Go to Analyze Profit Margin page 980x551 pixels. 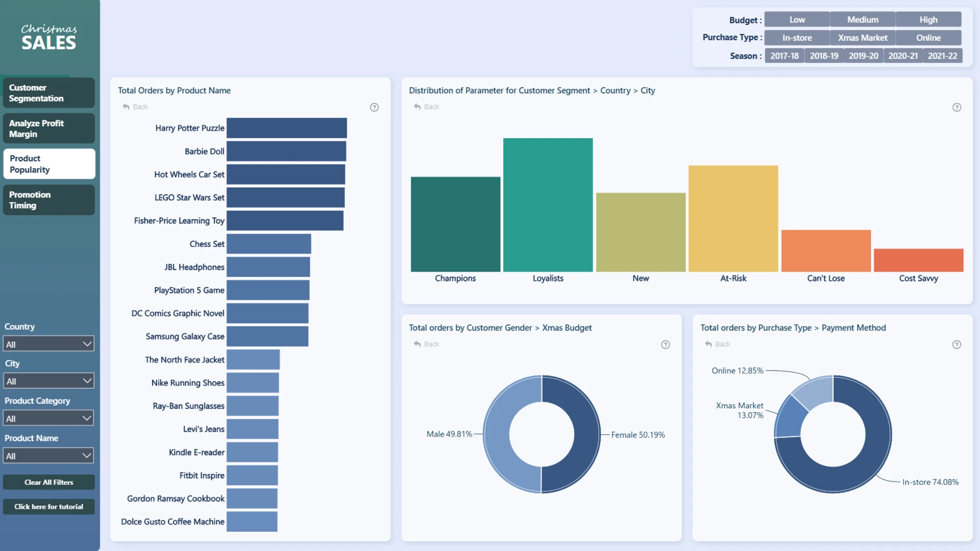pos(49,129)
